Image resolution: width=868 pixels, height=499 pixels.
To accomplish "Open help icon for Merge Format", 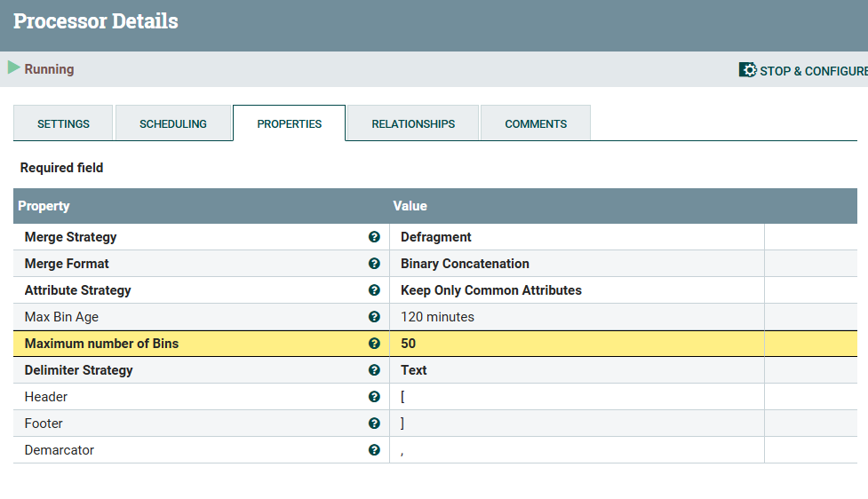I will coord(374,264).
